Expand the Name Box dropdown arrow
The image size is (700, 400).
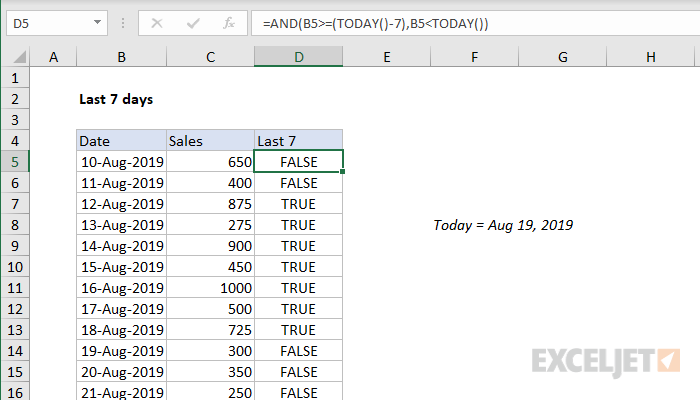(97, 22)
